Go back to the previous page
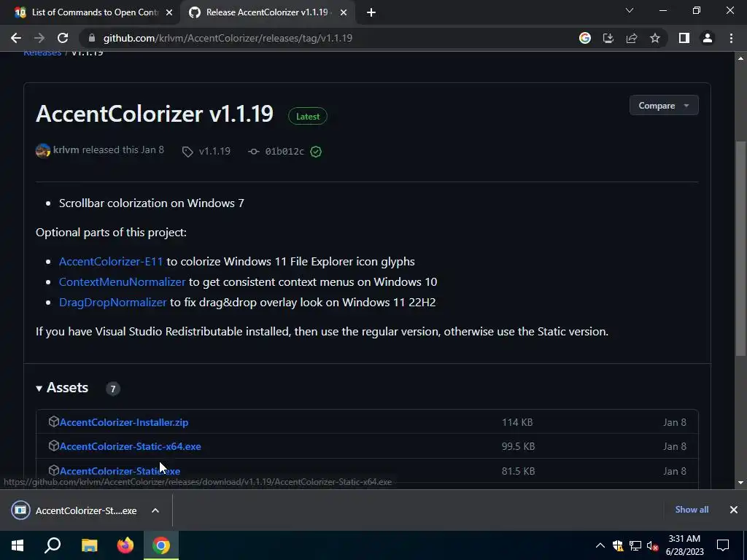The image size is (747, 560). point(16,38)
